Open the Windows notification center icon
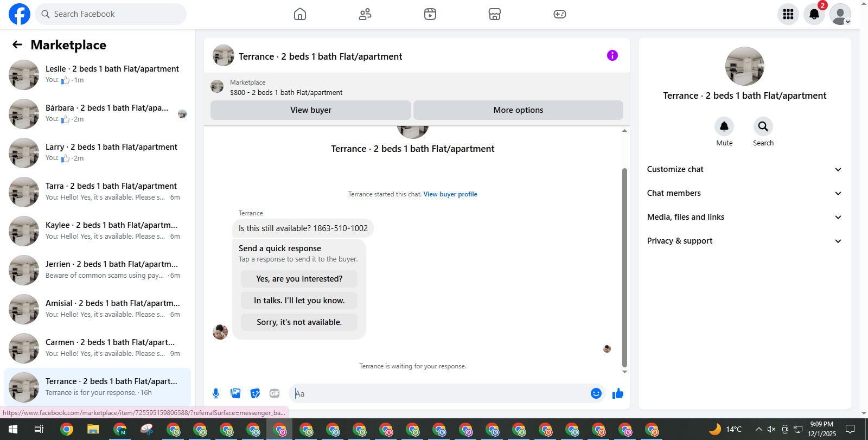Image resolution: width=868 pixels, height=440 pixels. click(850, 429)
